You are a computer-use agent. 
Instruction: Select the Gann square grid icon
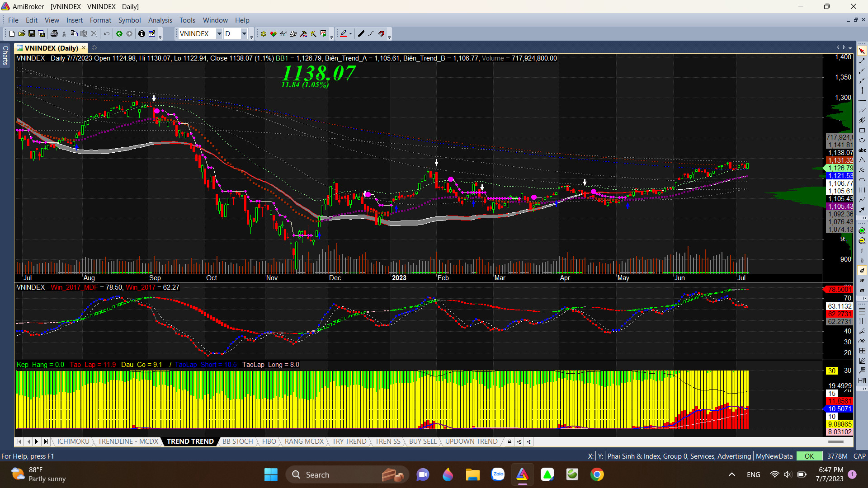[862, 351]
